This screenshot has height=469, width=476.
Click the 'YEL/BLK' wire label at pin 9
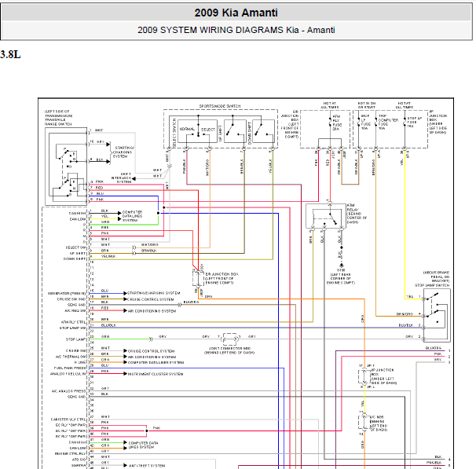pos(108,256)
